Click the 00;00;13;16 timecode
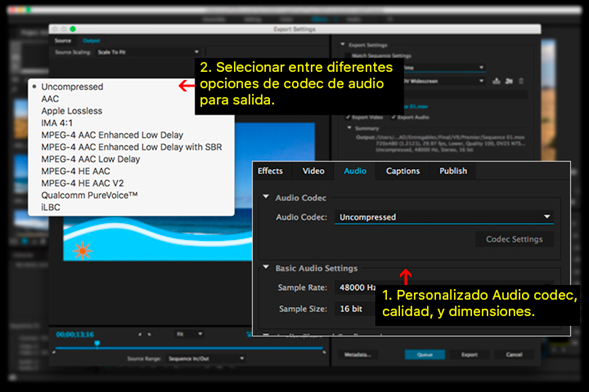 click(x=75, y=334)
